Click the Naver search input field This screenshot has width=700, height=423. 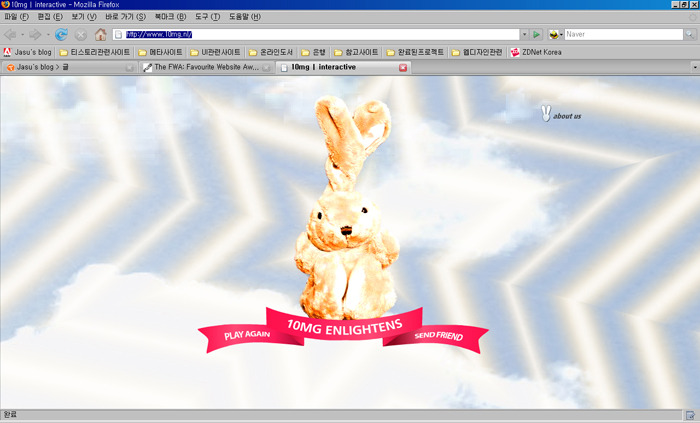[624, 34]
